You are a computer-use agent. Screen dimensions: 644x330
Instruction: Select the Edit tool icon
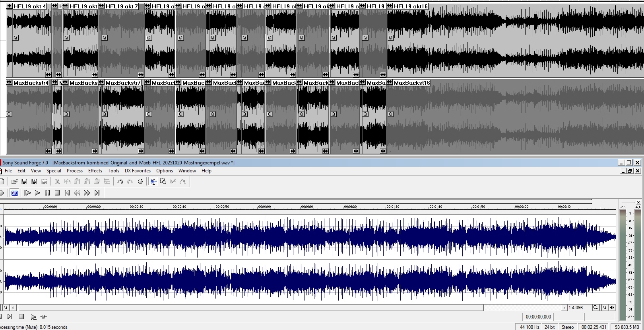[x=153, y=182]
